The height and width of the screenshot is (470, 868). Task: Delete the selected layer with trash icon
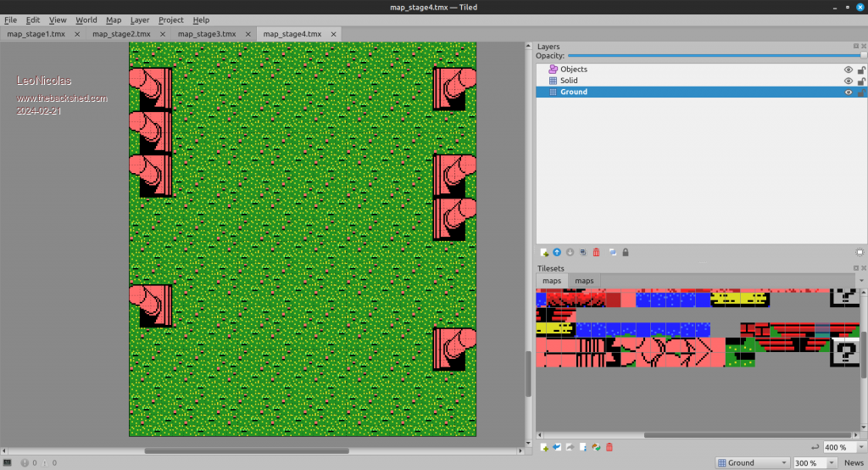click(596, 252)
